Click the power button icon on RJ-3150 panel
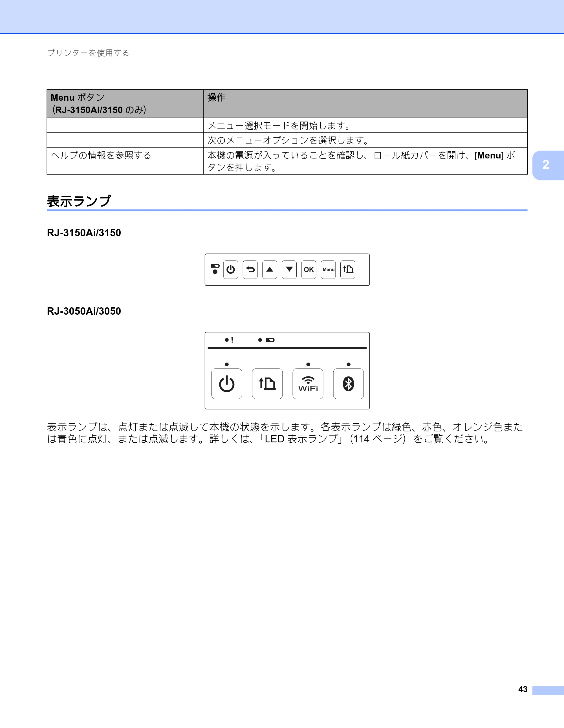 (x=231, y=269)
